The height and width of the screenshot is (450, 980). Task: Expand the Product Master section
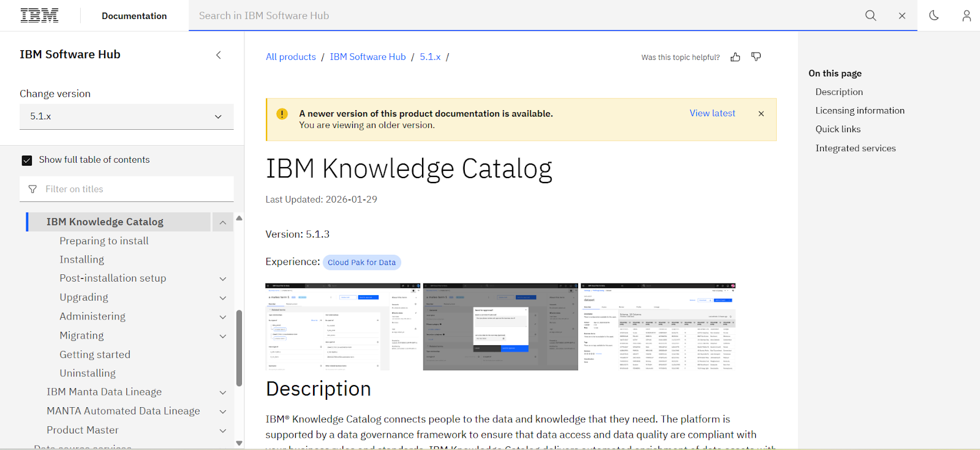coord(223,431)
